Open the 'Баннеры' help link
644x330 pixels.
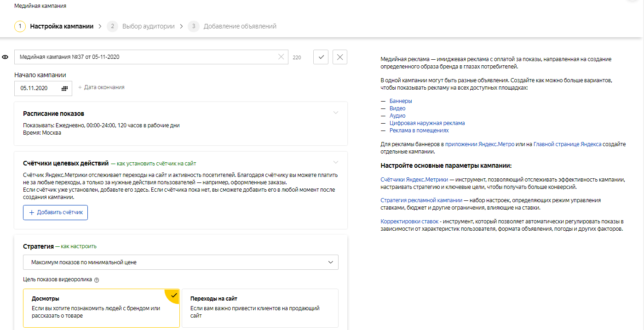point(401,101)
